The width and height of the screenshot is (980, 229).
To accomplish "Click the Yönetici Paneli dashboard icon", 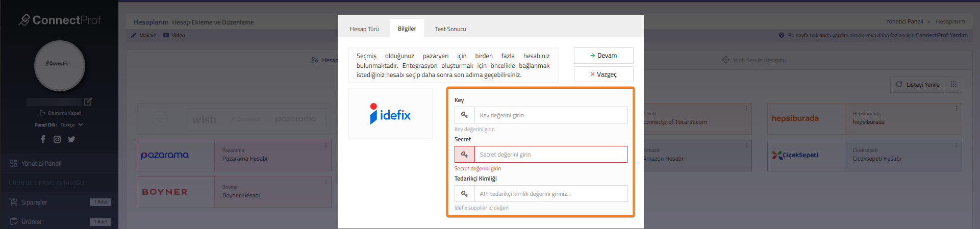I will pos(14,163).
